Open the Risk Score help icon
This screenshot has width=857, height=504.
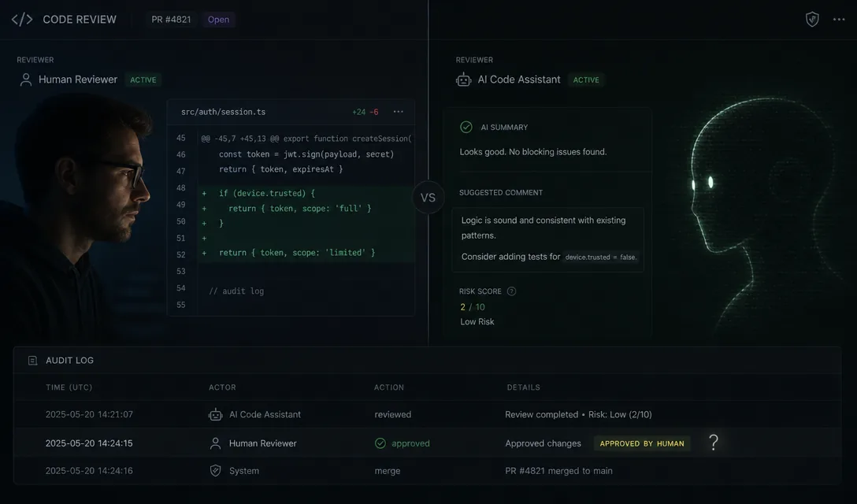coord(511,291)
